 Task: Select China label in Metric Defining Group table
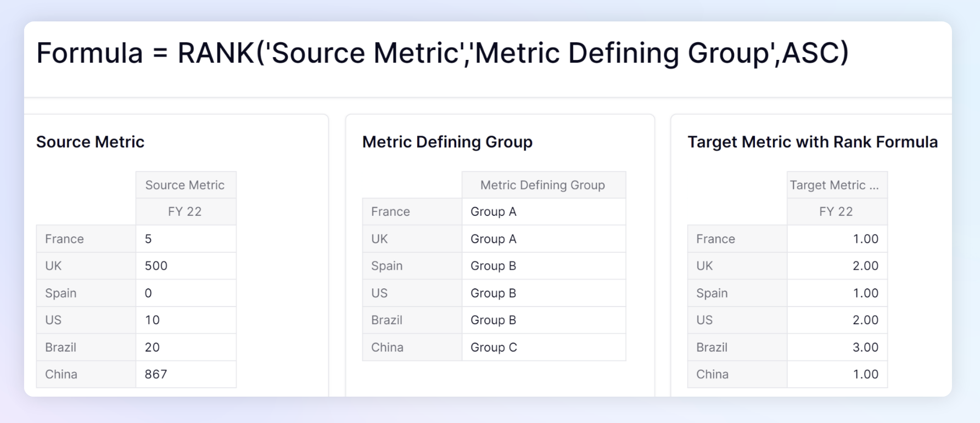[x=412, y=347]
